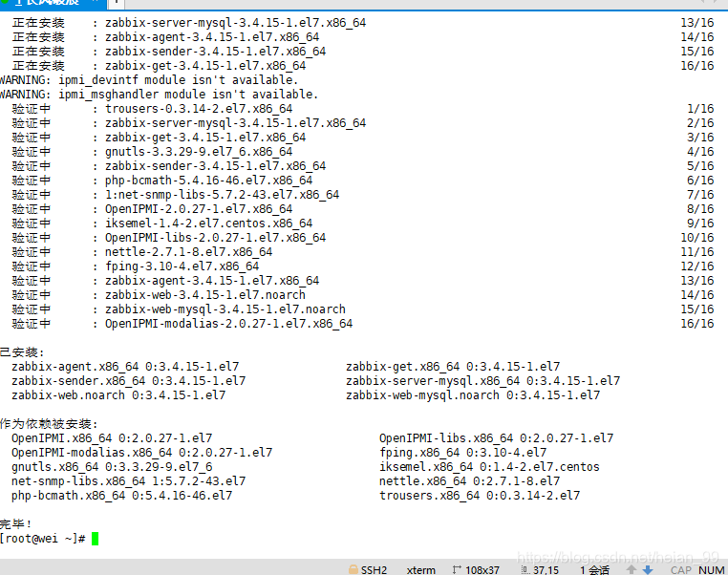Click the 验证中 fping-3.10-4.el7.x86_64 package name

[182, 266]
